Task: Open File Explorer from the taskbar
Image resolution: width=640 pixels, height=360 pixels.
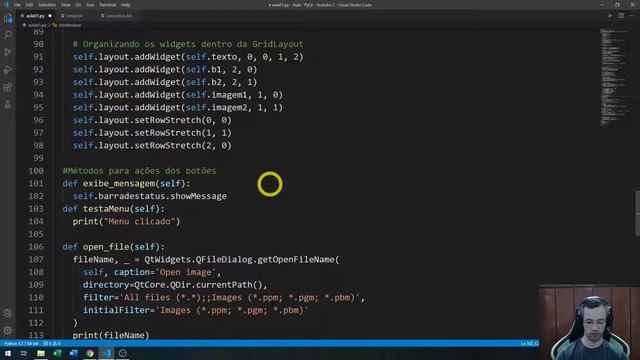Action: click(x=41, y=353)
